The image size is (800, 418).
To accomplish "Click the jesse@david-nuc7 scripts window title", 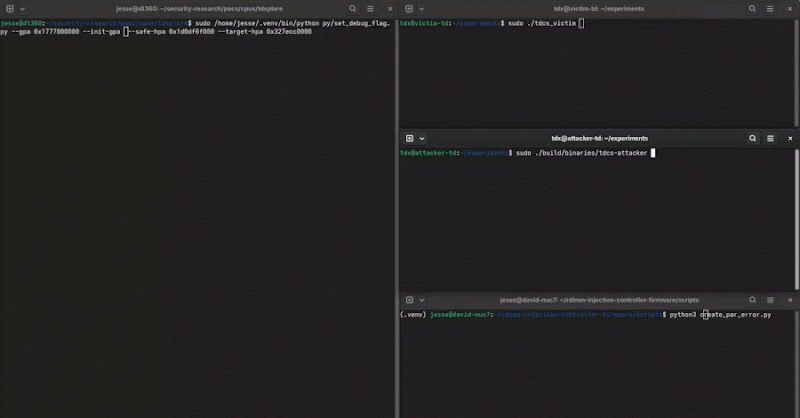I will click(x=599, y=300).
